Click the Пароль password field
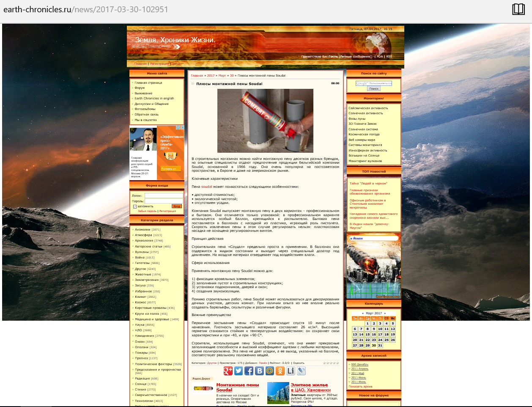The height and width of the screenshot is (407, 532). click(x=164, y=201)
